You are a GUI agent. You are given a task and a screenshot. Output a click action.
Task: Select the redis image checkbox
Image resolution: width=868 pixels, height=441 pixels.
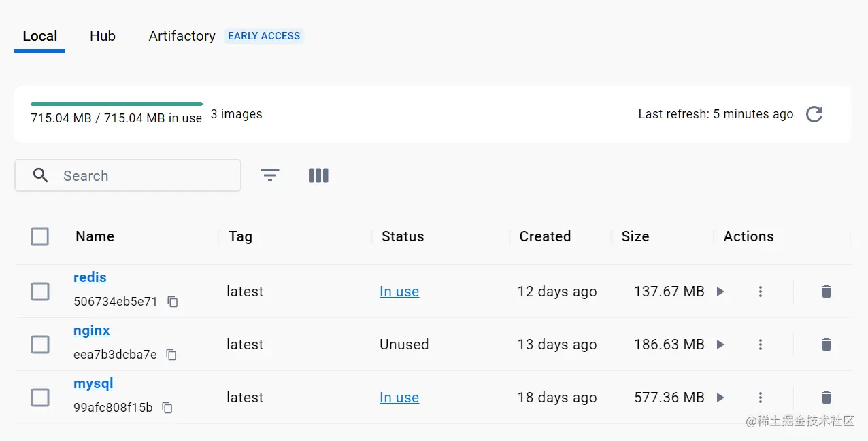[40, 292]
